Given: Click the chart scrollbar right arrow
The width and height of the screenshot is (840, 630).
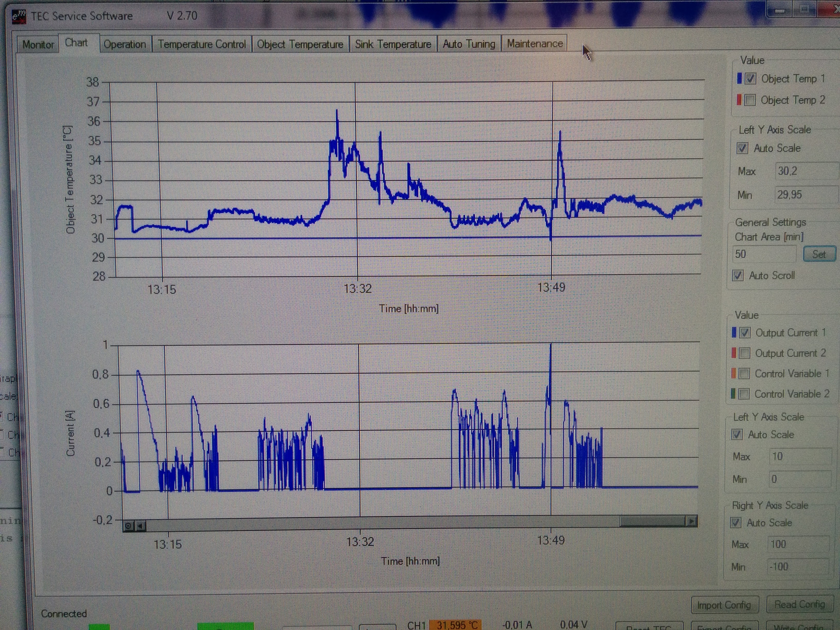Looking at the screenshot, I should (692, 521).
